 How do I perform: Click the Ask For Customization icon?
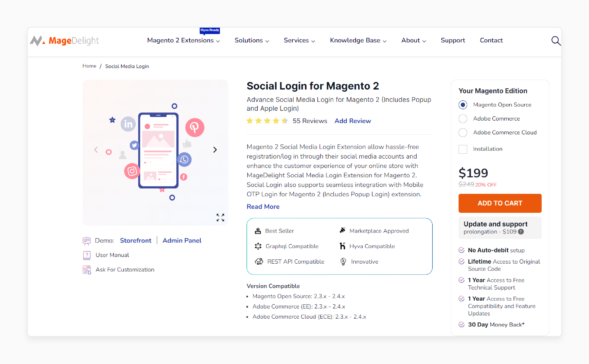[87, 270]
